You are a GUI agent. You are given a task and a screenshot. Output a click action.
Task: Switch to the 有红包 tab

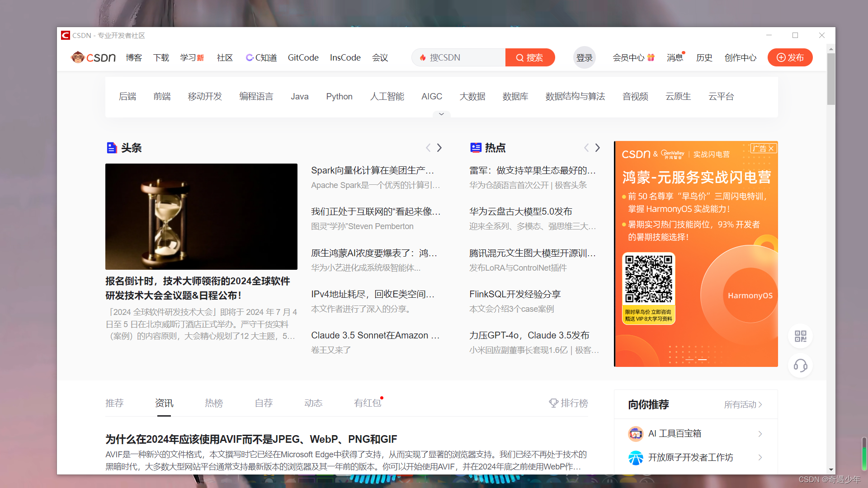[x=368, y=403]
